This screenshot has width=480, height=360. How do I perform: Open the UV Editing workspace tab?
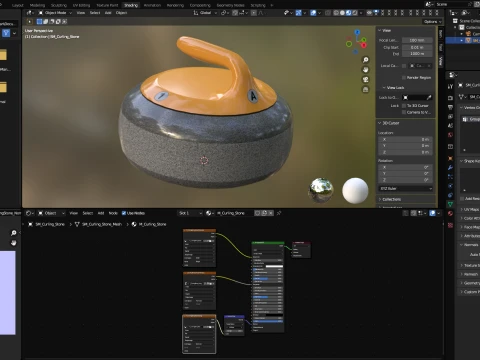tap(81, 5)
